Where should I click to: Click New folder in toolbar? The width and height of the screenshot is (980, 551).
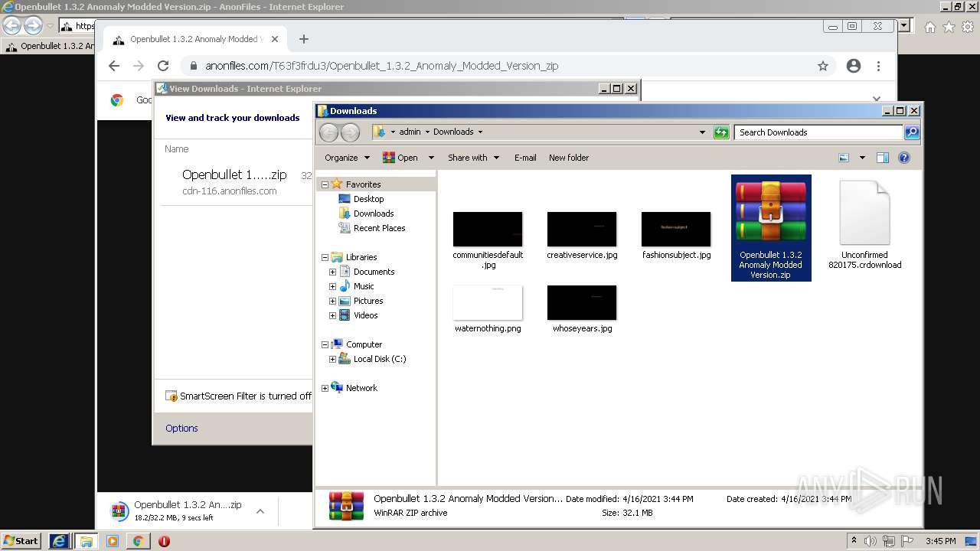coord(569,158)
